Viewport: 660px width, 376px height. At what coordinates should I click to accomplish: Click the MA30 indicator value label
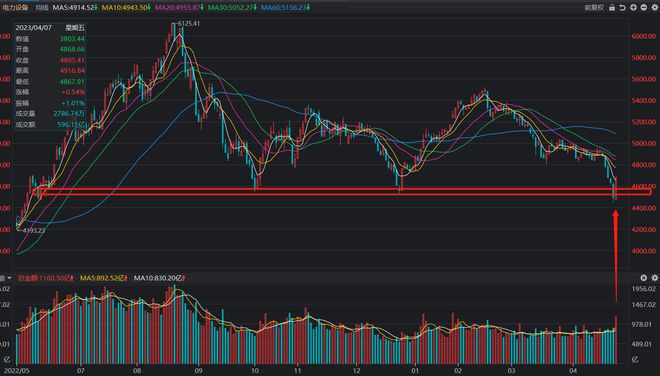point(232,8)
